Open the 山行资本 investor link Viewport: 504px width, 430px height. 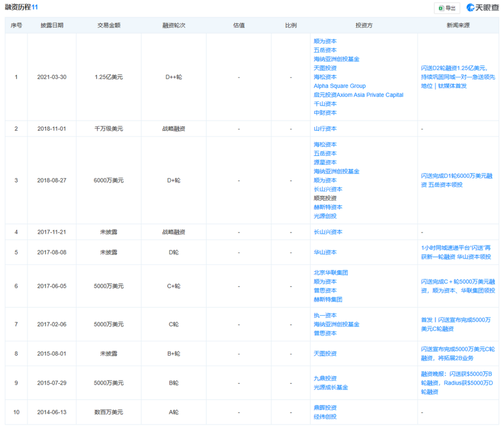[325, 129]
